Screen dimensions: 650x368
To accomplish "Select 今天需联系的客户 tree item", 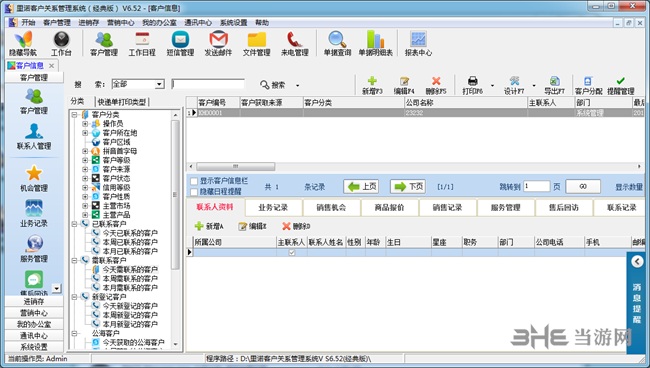I will pyautogui.click(x=130, y=269).
